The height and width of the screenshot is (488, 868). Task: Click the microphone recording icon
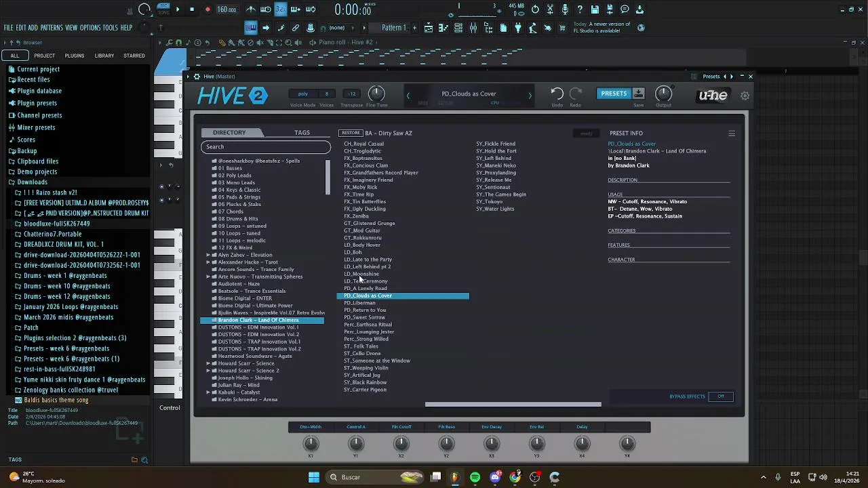tap(565, 9)
